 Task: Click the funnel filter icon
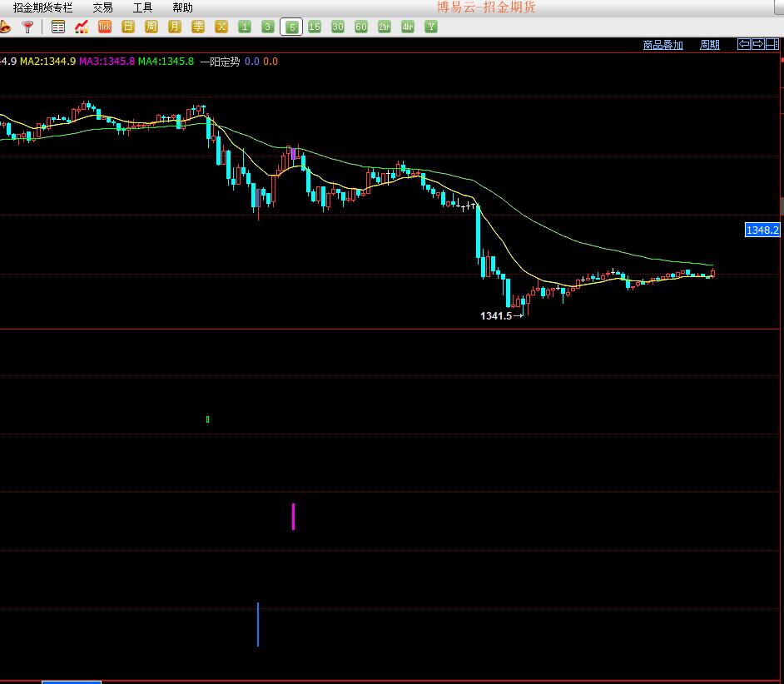tap(27, 27)
